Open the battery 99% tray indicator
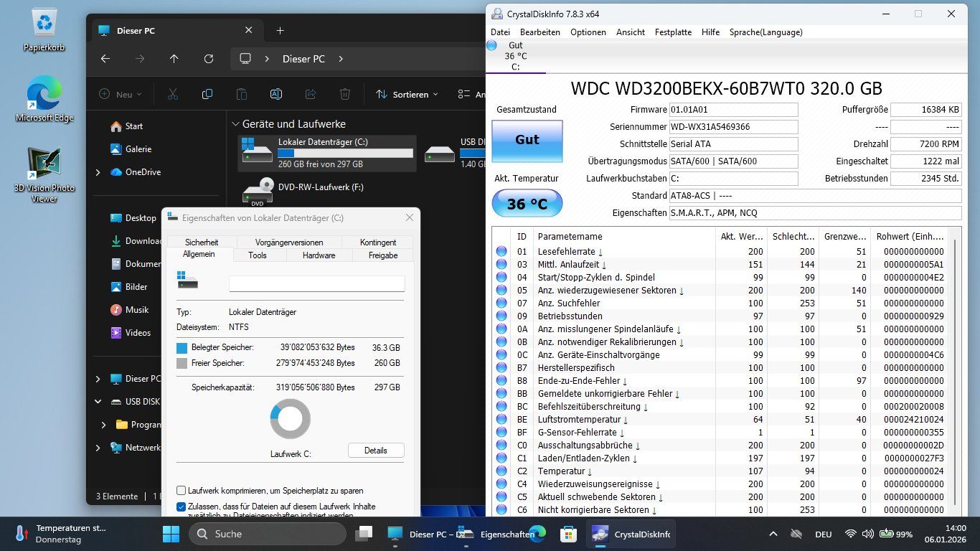 pyautogui.click(x=896, y=534)
